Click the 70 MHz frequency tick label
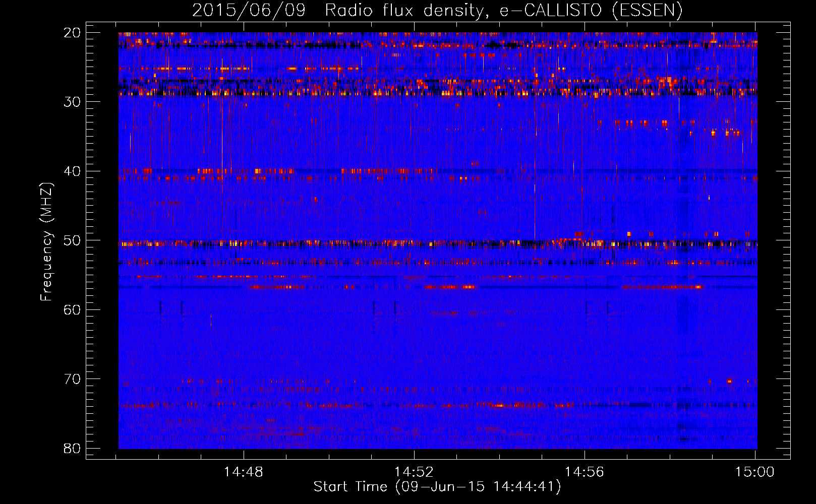The image size is (816, 504). pos(72,379)
